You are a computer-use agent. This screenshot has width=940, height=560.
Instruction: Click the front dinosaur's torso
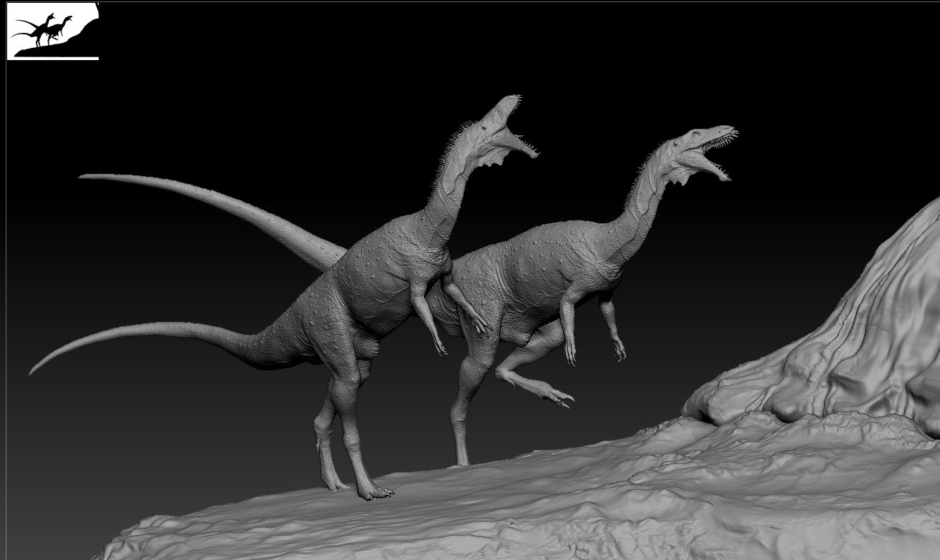(x=533, y=279)
